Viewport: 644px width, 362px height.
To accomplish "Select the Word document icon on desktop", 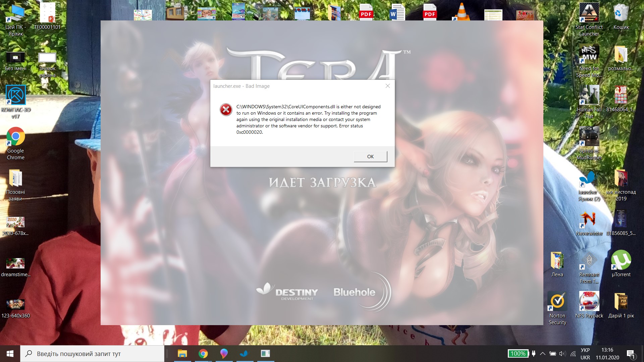I will 397,12.
